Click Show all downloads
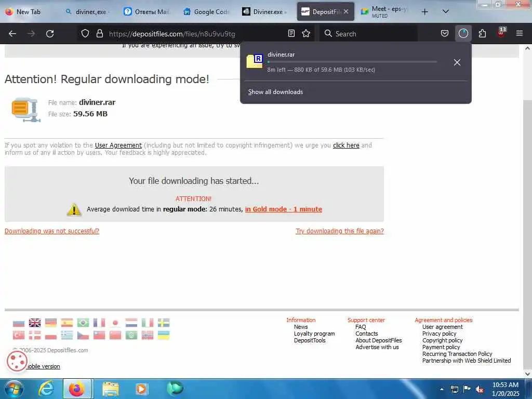Screen dimensions: 532x399 pos(275,92)
